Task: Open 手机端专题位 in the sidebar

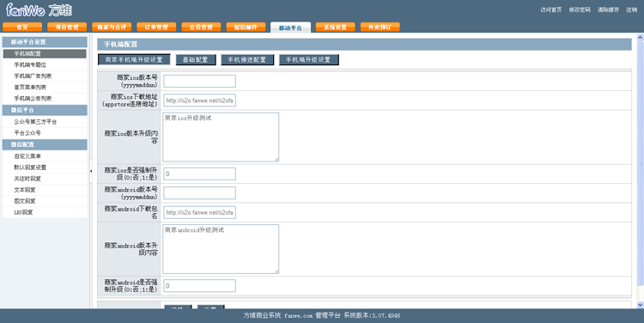Action: [x=45, y=65]
